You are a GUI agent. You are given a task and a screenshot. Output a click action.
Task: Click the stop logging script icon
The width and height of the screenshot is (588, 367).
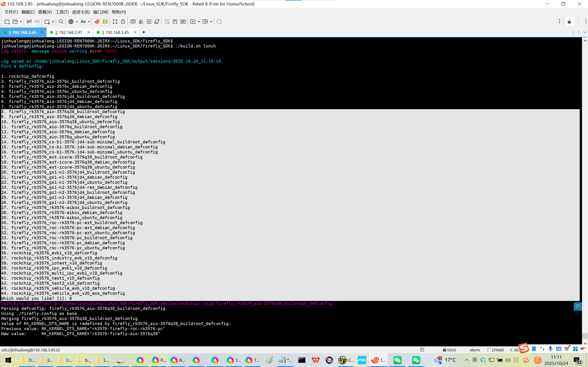175,22
